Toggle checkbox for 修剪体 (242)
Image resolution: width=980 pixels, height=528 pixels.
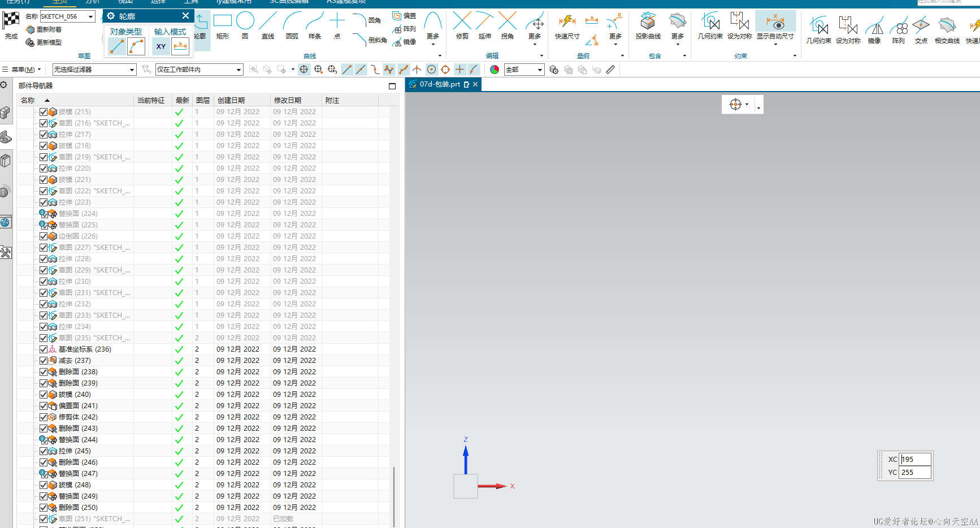[44, 417]
